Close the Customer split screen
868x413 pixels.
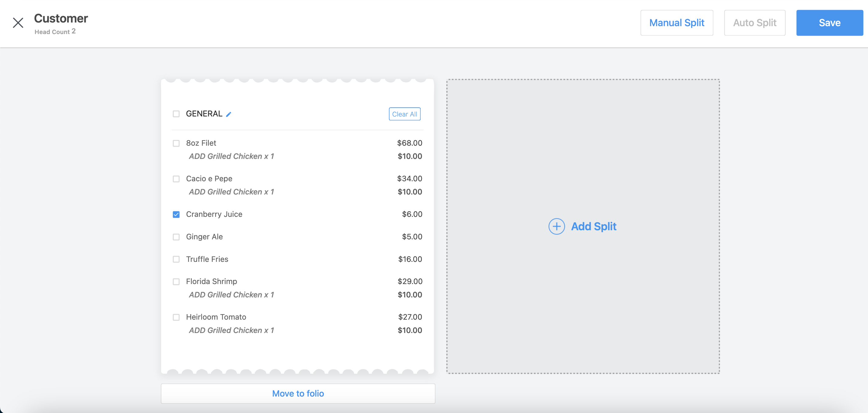click(18, 23)
